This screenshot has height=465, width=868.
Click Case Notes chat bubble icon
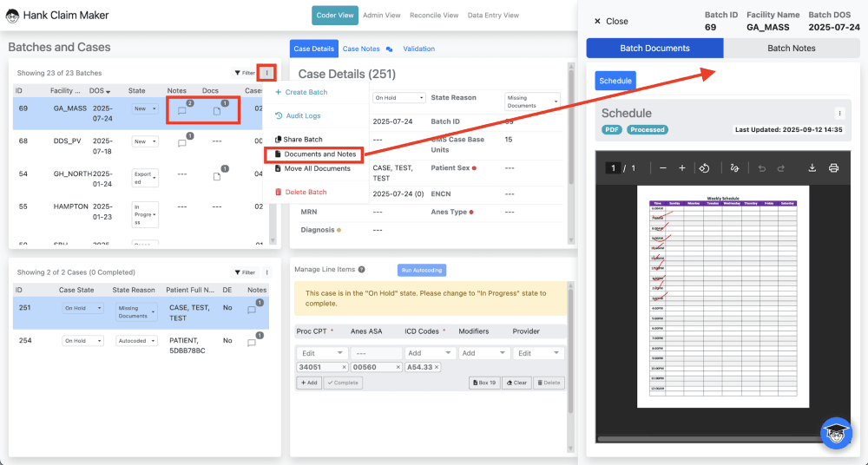coord(389,49)
